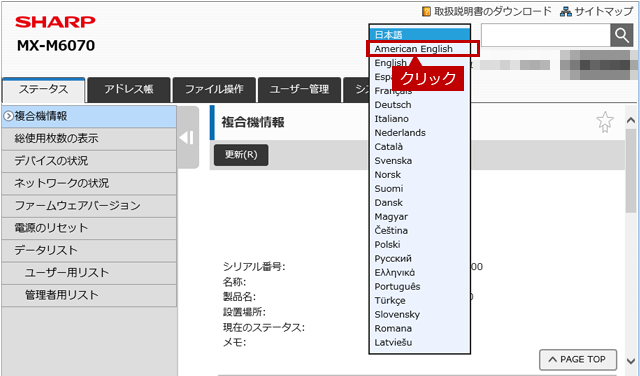Image resolution: width=640 pixels, height=376 pixels.
Task: Open 取扱説明書のダウンロード link
Action: pyautogui.click(x=493, y=11)
